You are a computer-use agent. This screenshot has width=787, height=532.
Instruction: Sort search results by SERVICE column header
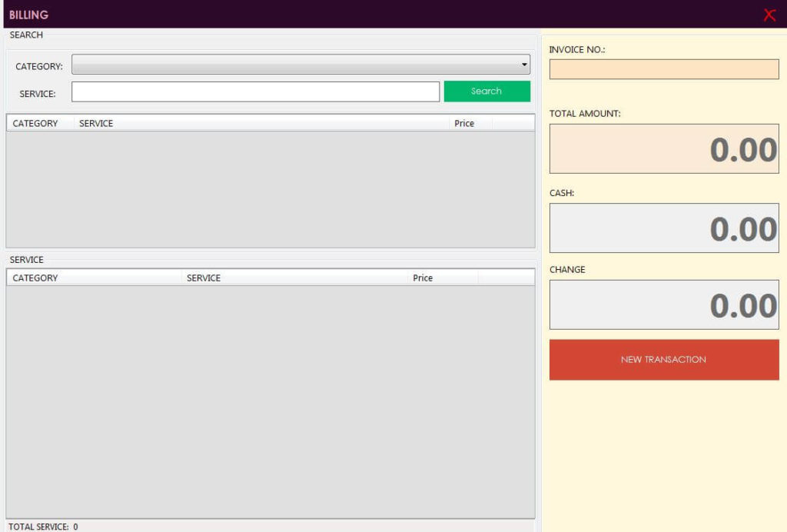click(x=261, y=123)
